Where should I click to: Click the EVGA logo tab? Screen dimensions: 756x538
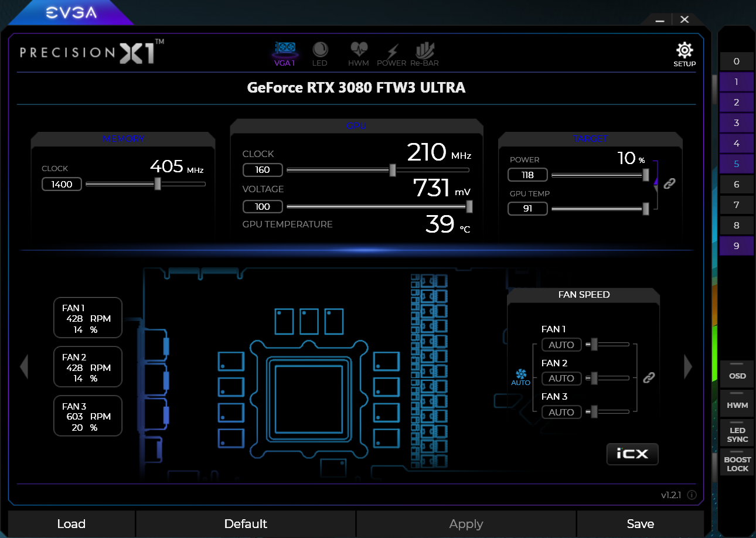click(x=71, y=12)
